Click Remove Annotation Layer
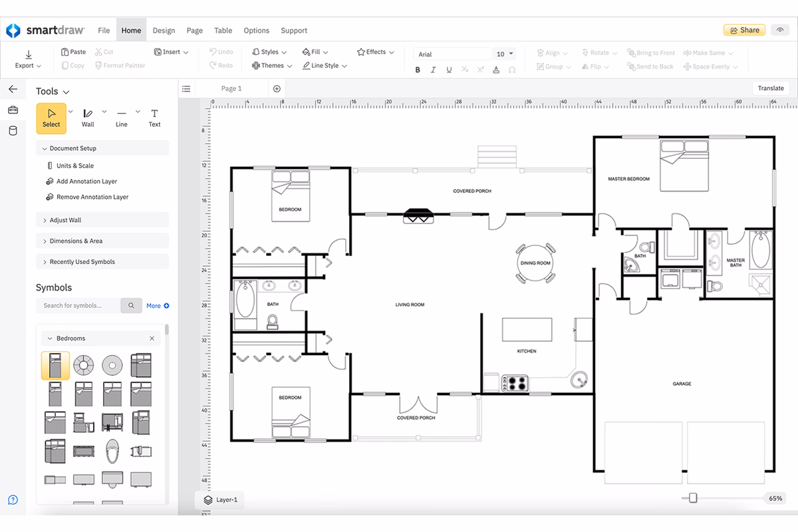The height and width of the screenshot is (532, 798). 86,198
